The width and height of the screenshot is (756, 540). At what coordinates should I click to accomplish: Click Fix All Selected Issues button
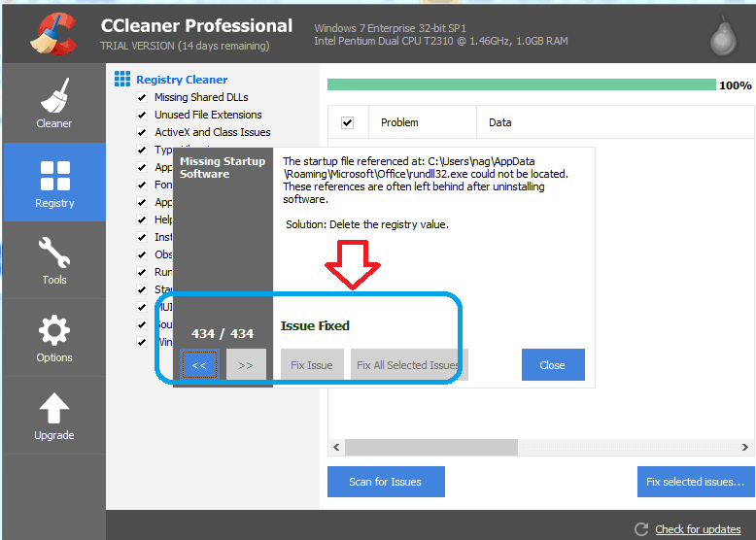[409, 364]
